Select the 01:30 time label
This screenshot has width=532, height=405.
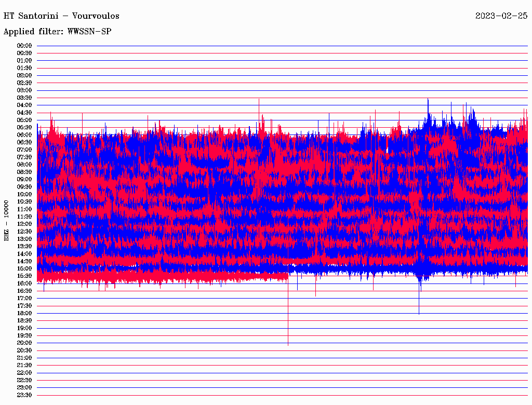click(24, 68)
